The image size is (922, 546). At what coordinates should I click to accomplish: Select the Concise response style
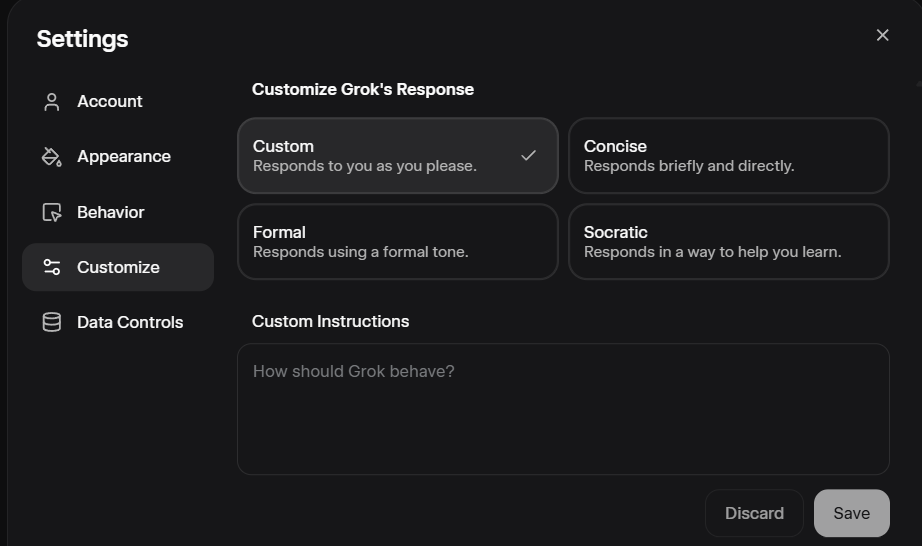click(x=729, y=156)
